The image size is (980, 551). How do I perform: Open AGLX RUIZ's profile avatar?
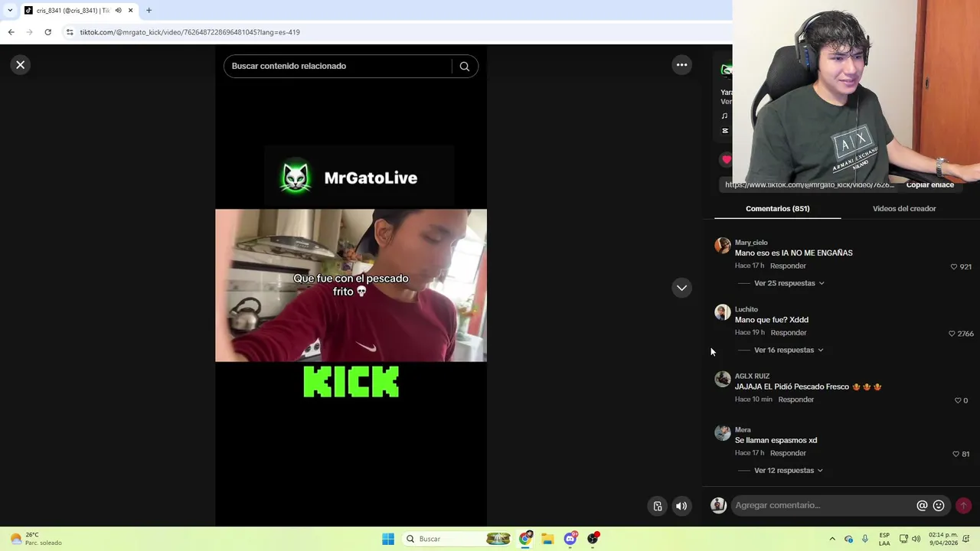point(723,379)
